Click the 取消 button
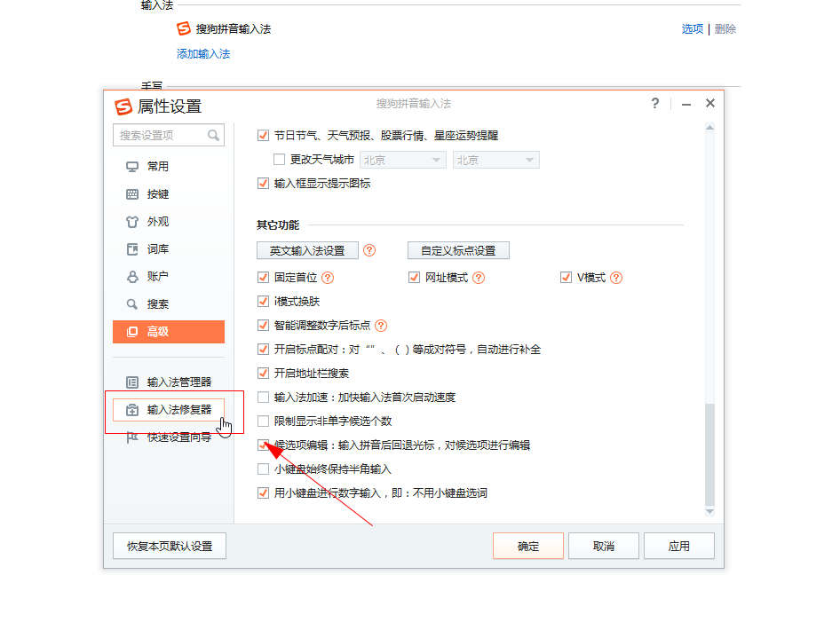840x630 pixels. click(604, 546)
